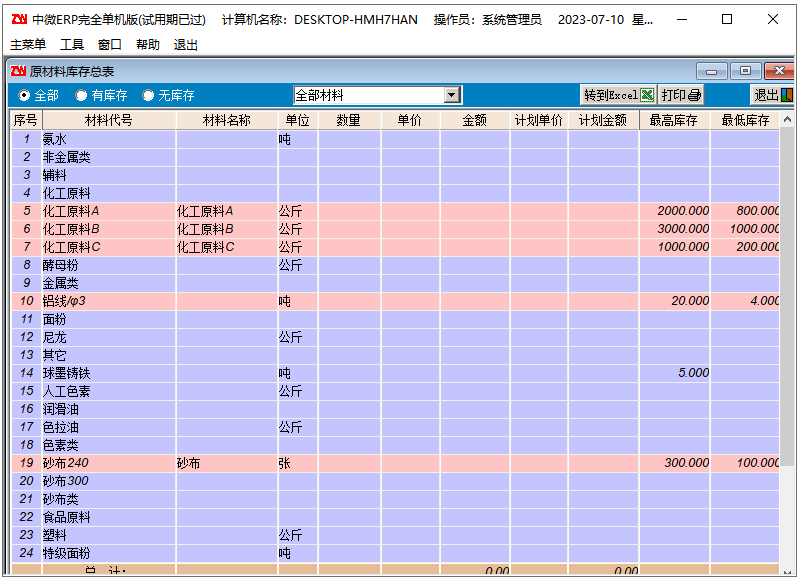
Task: Select row 22 食品原料
Action: click(x=395, y=517)
